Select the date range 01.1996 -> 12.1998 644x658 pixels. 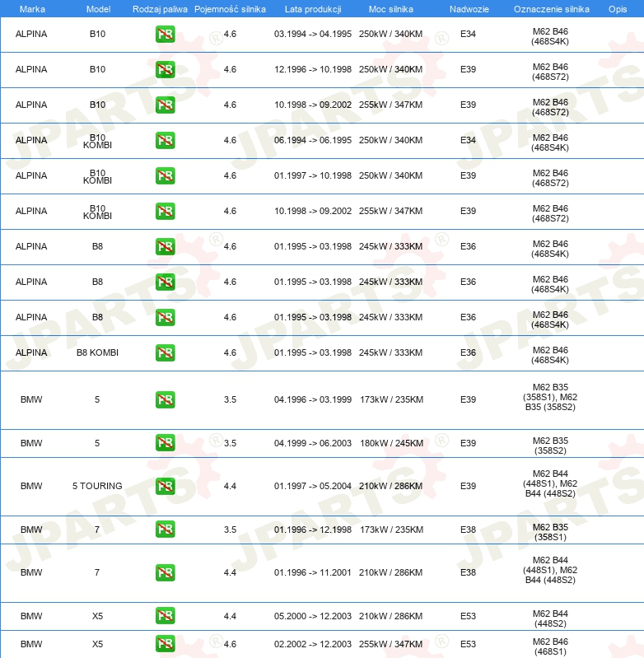tap(313, 530)
